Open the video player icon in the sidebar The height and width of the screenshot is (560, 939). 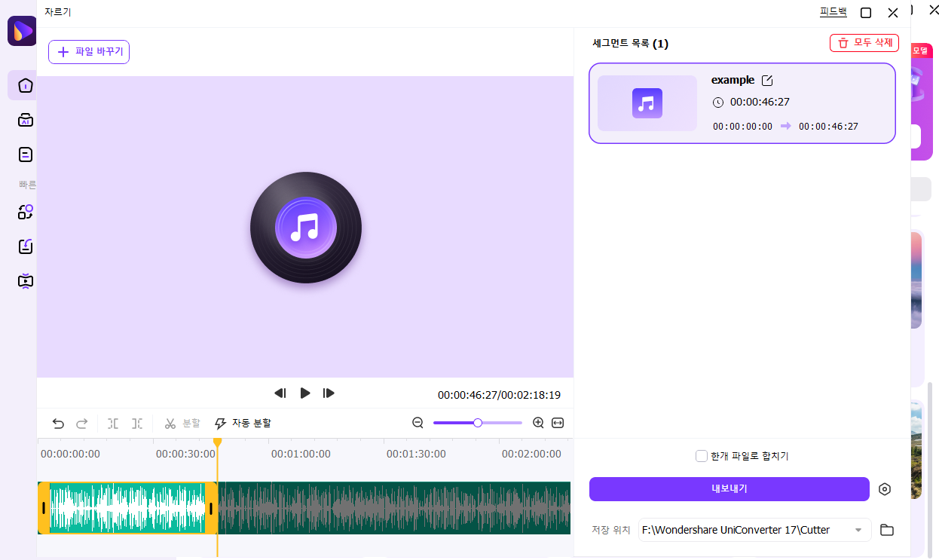point(25,280)
